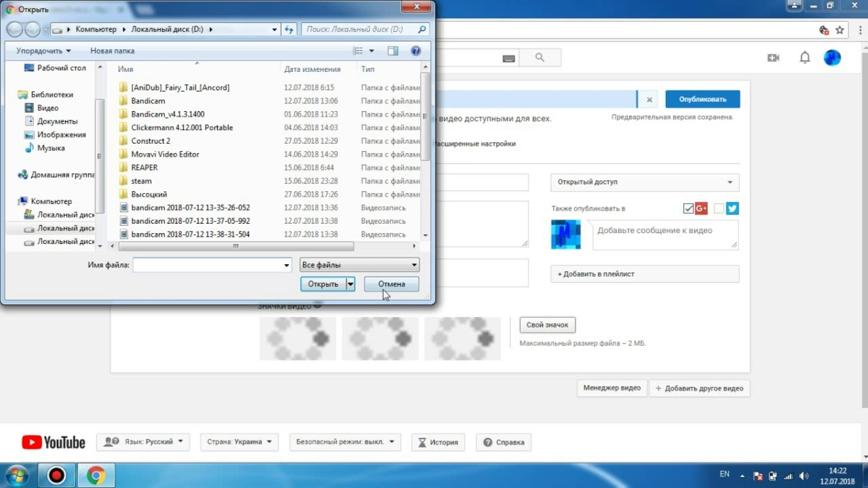Click Добавить другое видео button
868x488 pixels.
click(x=700, y=388)
